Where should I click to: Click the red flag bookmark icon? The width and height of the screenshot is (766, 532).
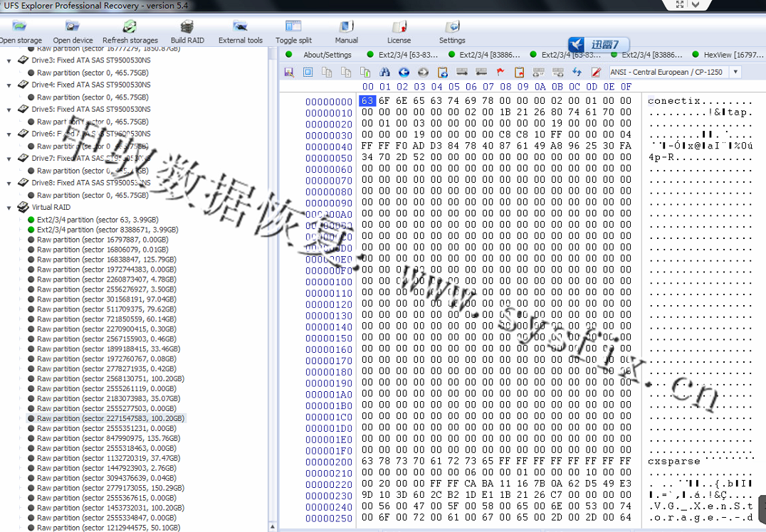coord(500,73)
